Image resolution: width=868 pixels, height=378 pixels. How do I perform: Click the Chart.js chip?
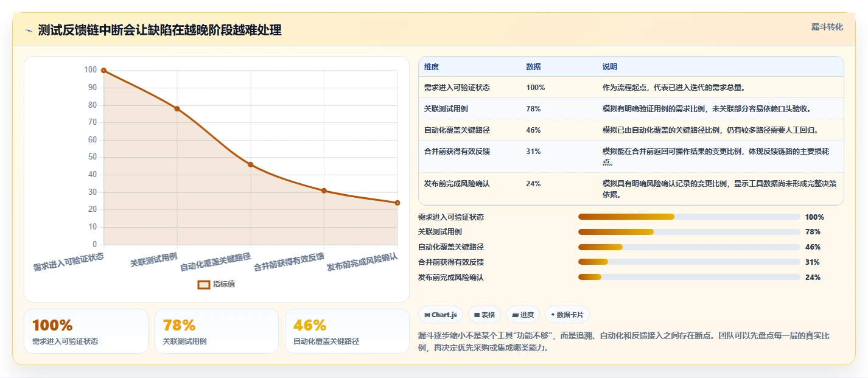(441, 315)
